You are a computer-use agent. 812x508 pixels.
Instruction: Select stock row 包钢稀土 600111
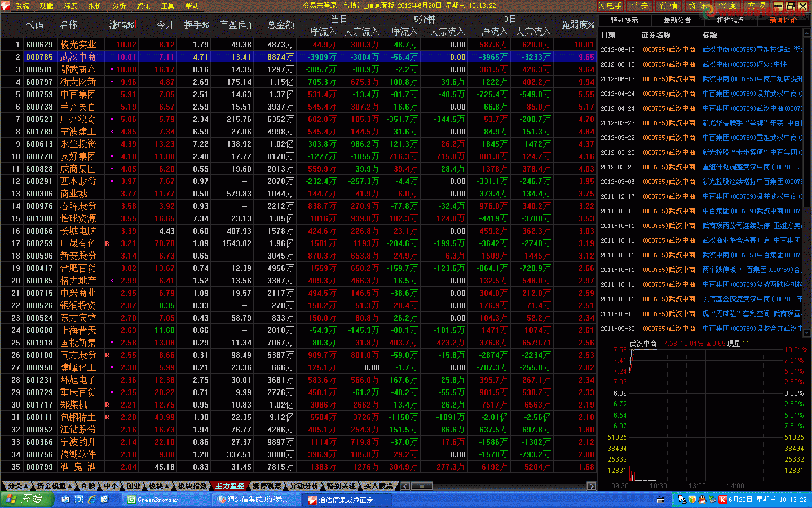point(298,417)
